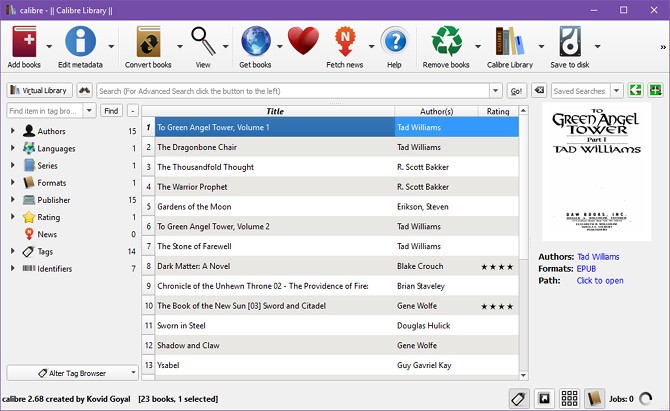Click in the main search field
This screenshot has width=670, height=411.
293,91
